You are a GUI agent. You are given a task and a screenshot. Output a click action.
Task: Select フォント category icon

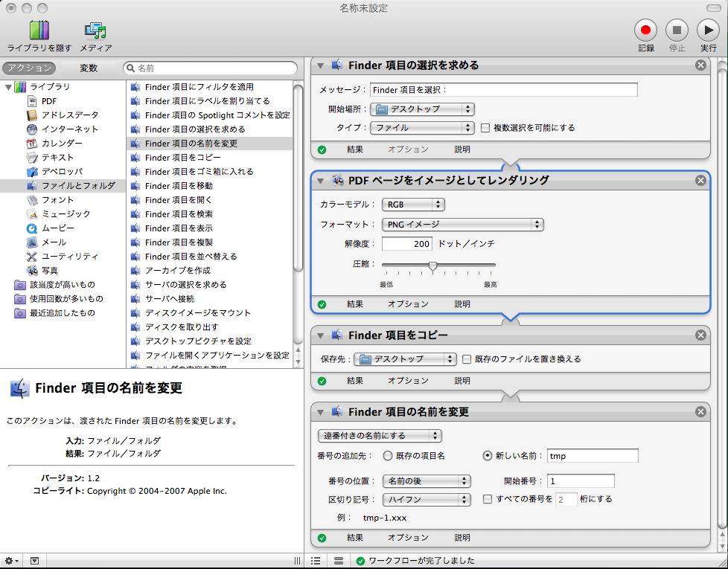(32, 200)
